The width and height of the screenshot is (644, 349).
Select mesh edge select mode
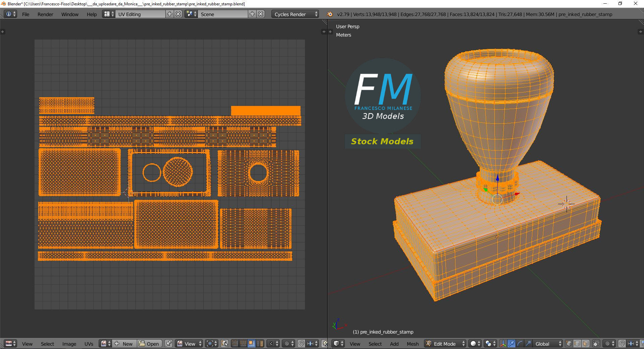coord(577,344)
